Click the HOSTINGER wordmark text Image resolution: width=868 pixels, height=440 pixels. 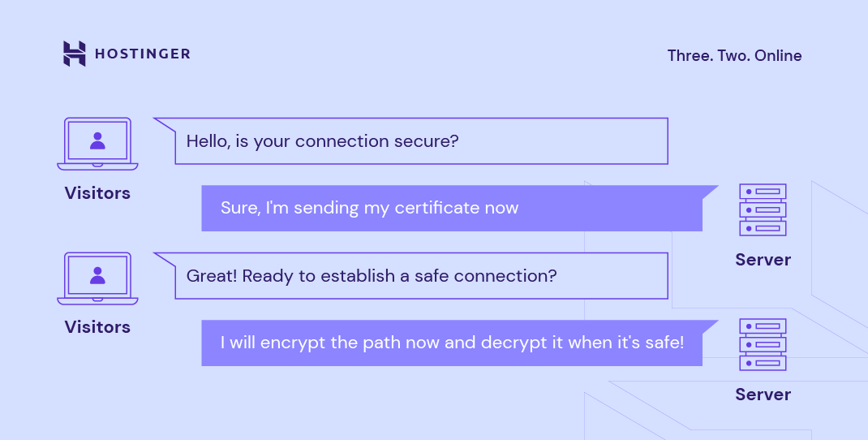(143, 54)
